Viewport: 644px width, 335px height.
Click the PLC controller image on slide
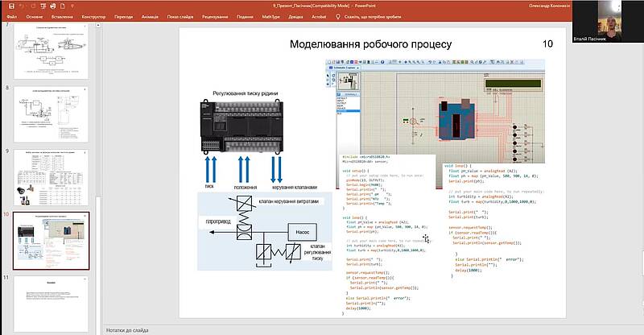point(242,126)
